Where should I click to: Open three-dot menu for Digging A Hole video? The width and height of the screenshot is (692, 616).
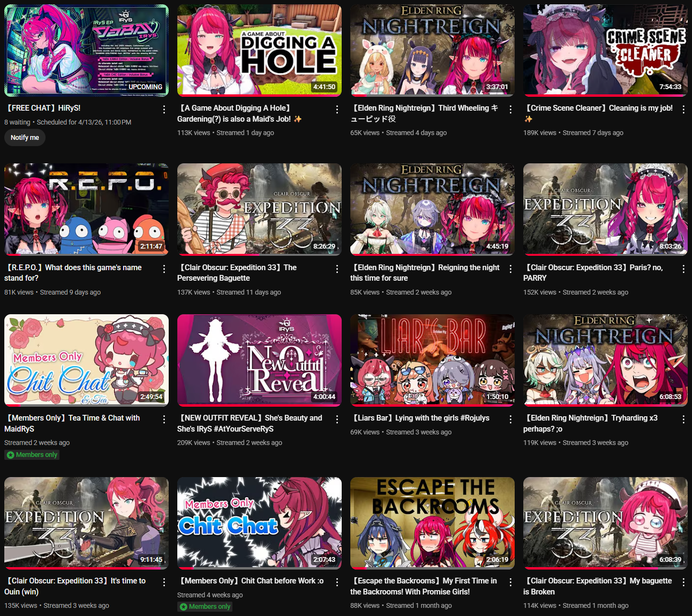pos(337,109)
